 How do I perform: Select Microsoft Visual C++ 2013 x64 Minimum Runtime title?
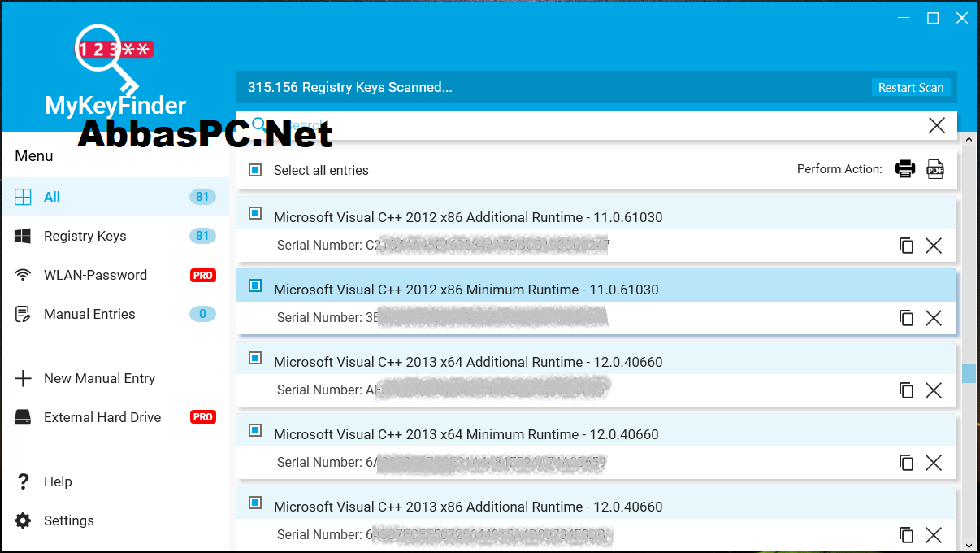pos(466,434)
